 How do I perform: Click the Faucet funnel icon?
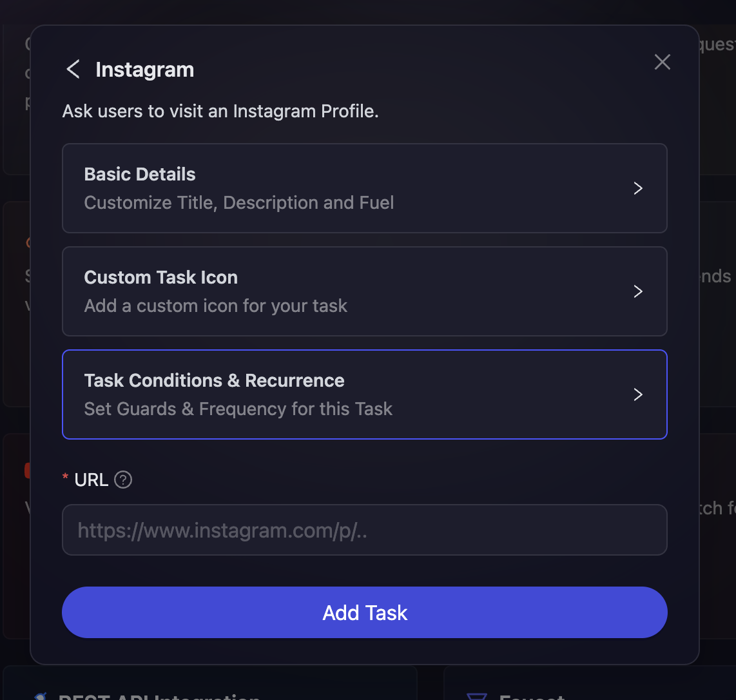(x=476, y=696)
